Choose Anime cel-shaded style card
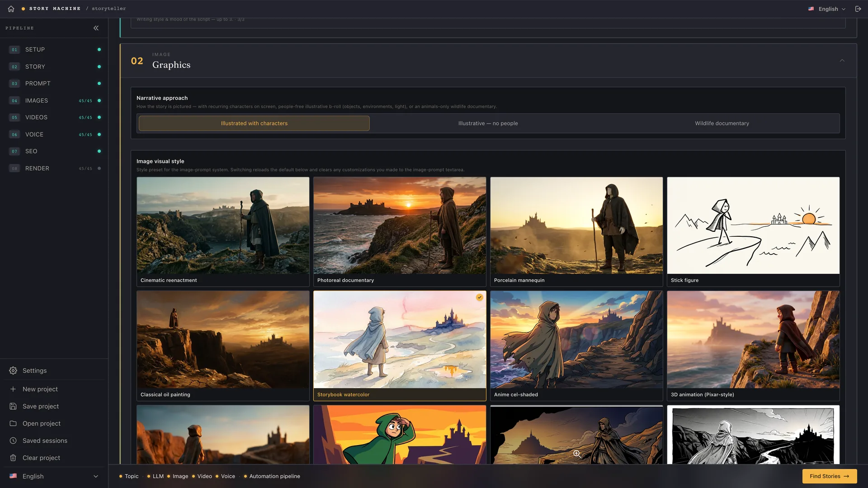This screenshot has height=488, width=868. pyautogui.click(x=576, y=346)
